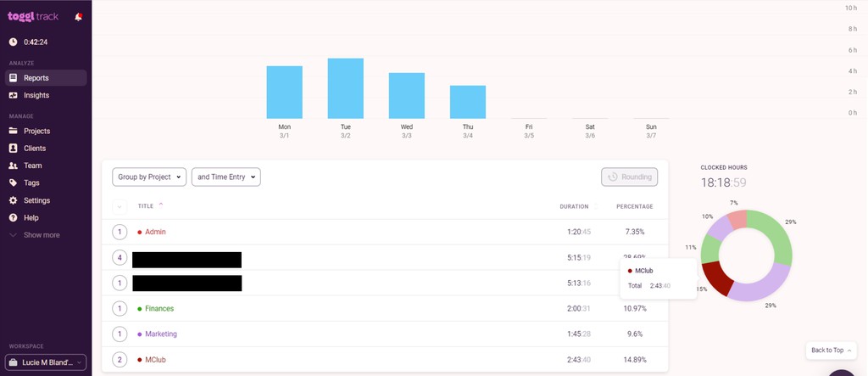
Task: Open the Reports menu item
Action: (x=46, y=78)
